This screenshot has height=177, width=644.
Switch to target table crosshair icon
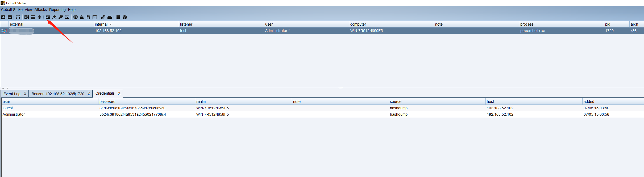39,17
